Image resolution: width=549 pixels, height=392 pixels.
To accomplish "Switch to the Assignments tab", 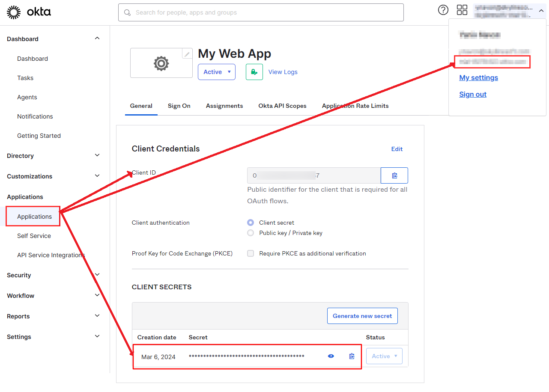I will 224,106.
